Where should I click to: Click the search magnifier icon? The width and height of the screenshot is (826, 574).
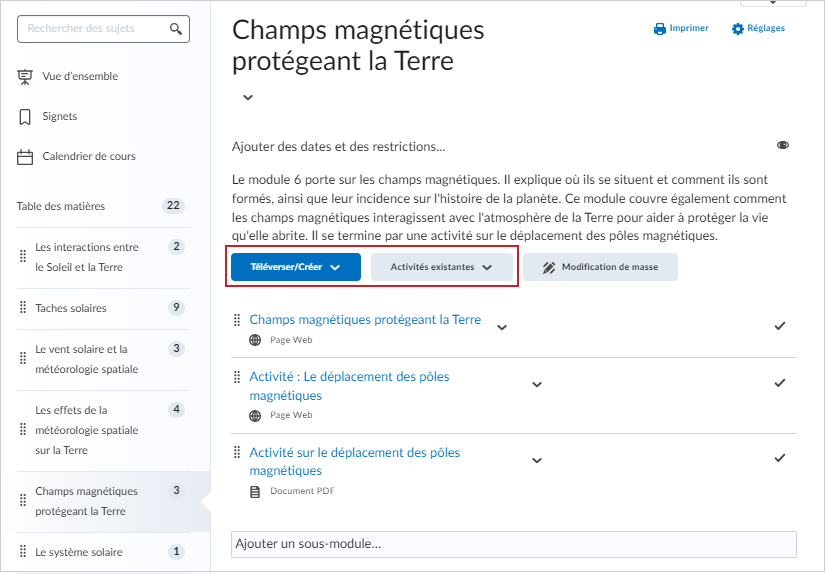[176, 29]
